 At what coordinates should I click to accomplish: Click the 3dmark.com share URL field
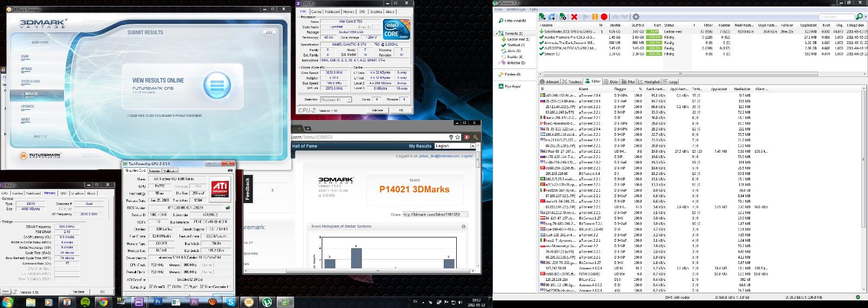(435, 215)
